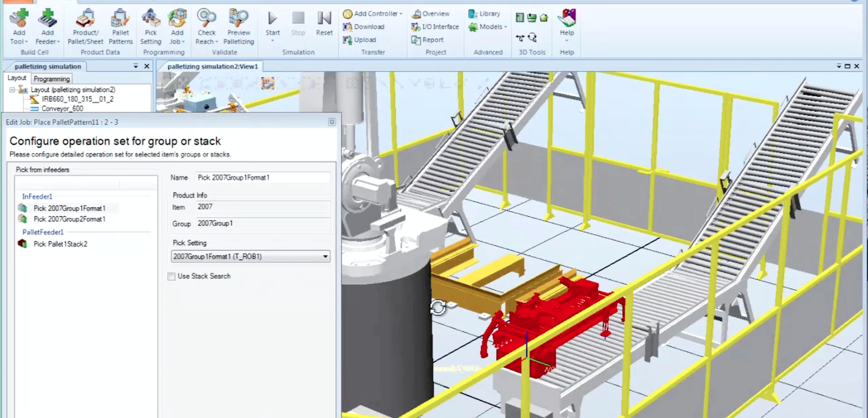The image size is (868, 418).
Task: Click the Name input field
Action: click(x=262, y=178)
